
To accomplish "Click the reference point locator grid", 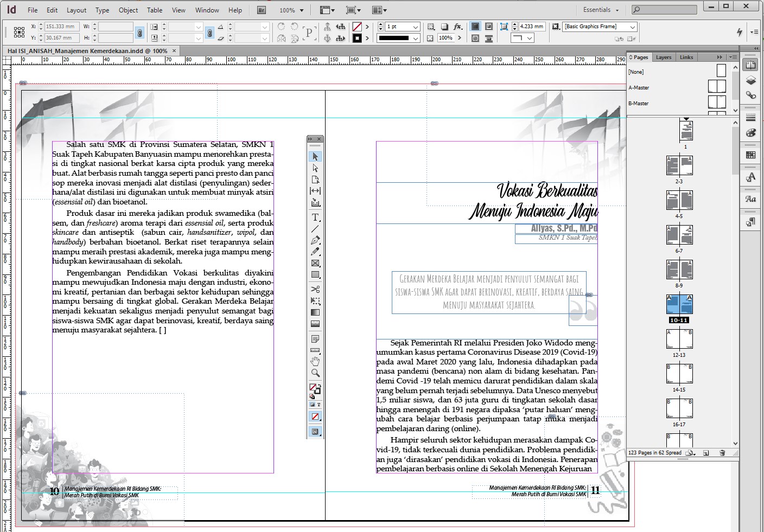I will 19,32.
